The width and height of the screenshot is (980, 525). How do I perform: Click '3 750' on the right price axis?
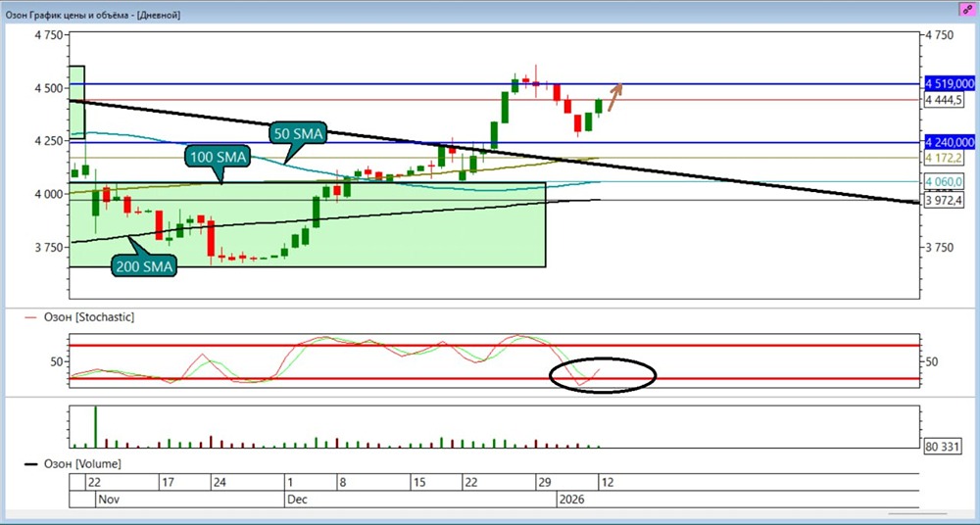click(x=940, y=248)
